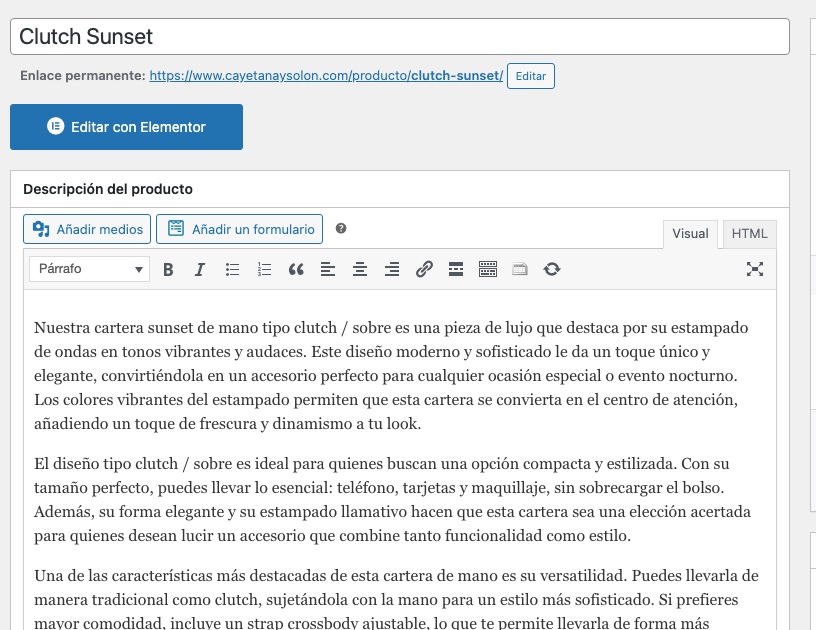Click into the product description text area
The width and height of the screenshot is (816, 630).
click(400, 460)
